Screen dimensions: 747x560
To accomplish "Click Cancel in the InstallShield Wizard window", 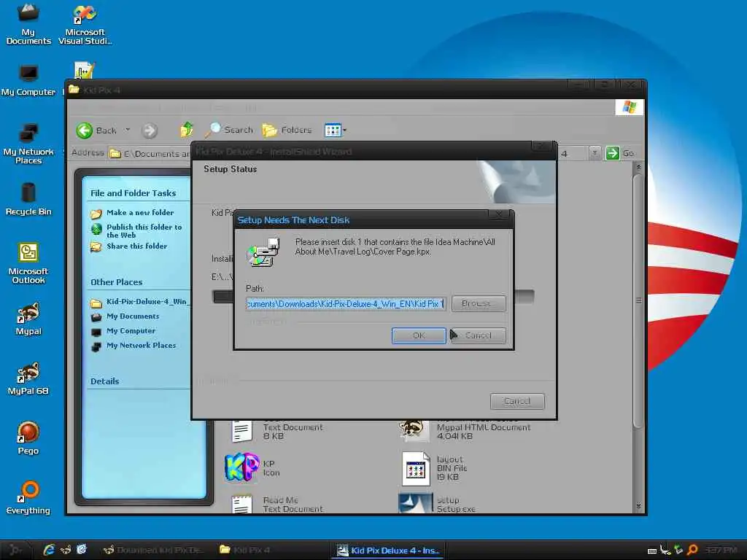I will [x=517, y=401].
